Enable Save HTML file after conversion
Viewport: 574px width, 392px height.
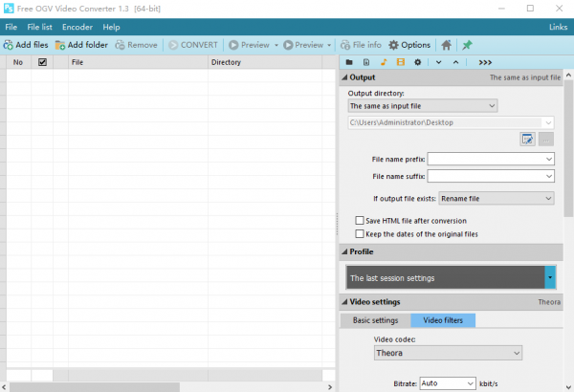tap(360, 220)
